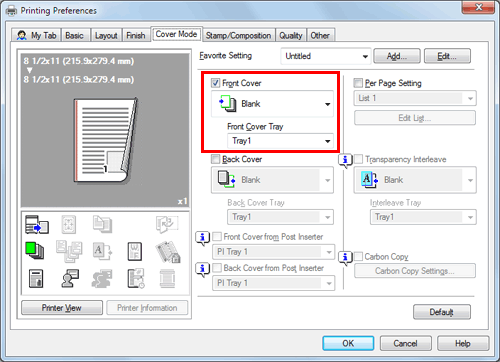Click the grayed stacked copies icon
This screenshot has width=500, height=362.
(x=102, y=224)
